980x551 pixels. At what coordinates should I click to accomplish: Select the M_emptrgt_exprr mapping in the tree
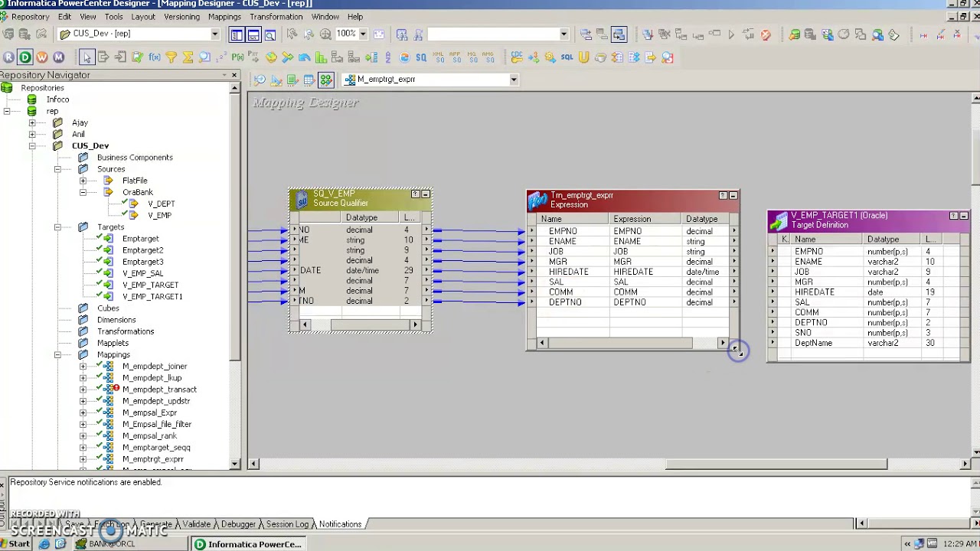coord(152,459)
